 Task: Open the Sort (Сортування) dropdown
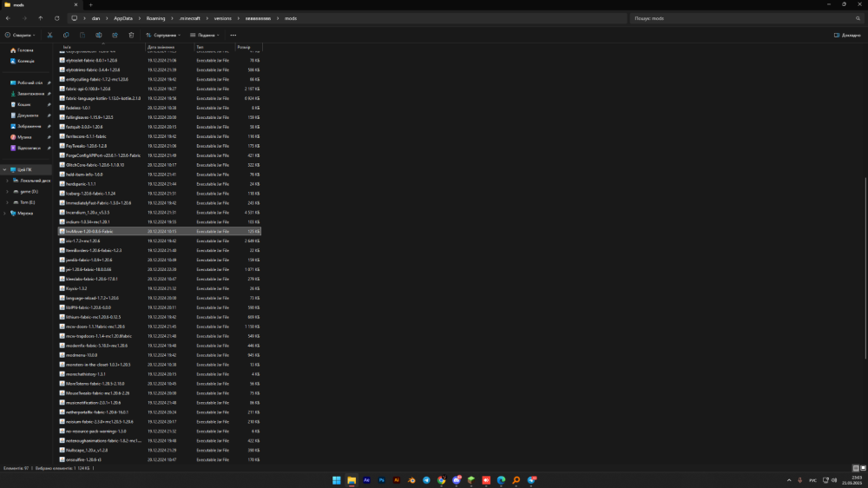click(163, 35)
